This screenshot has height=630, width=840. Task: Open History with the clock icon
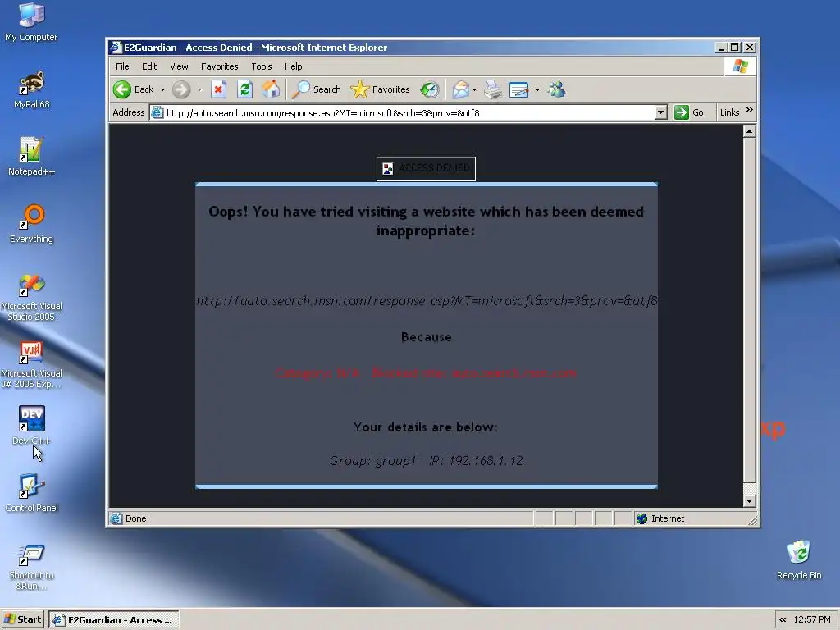click(x=430, y=89)
